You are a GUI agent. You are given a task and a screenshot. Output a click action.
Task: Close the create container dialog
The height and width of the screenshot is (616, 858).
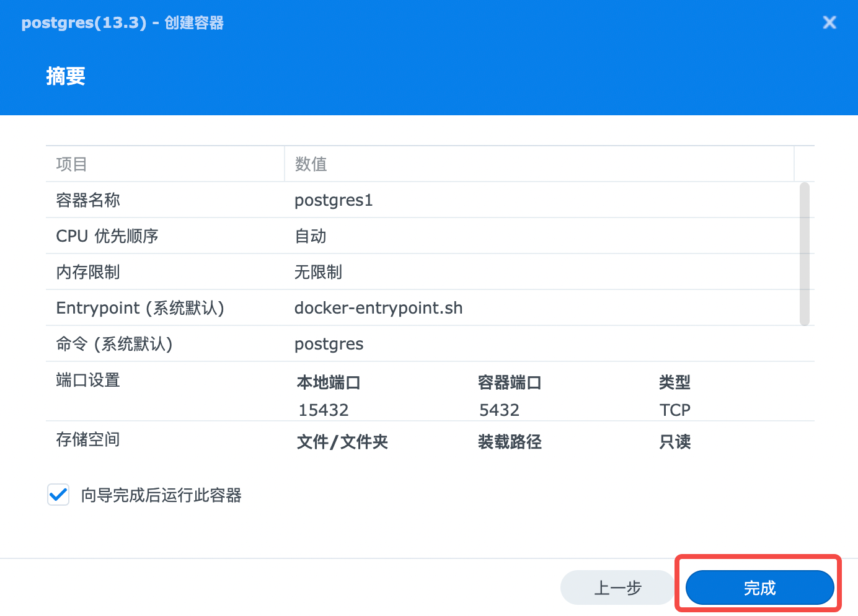pyautogui.click(x=829, y=23)
